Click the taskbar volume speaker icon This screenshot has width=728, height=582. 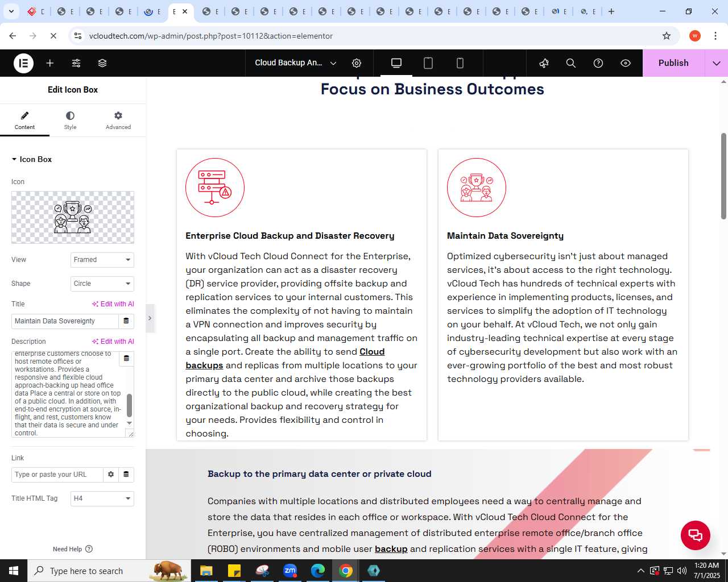[682, 571]
